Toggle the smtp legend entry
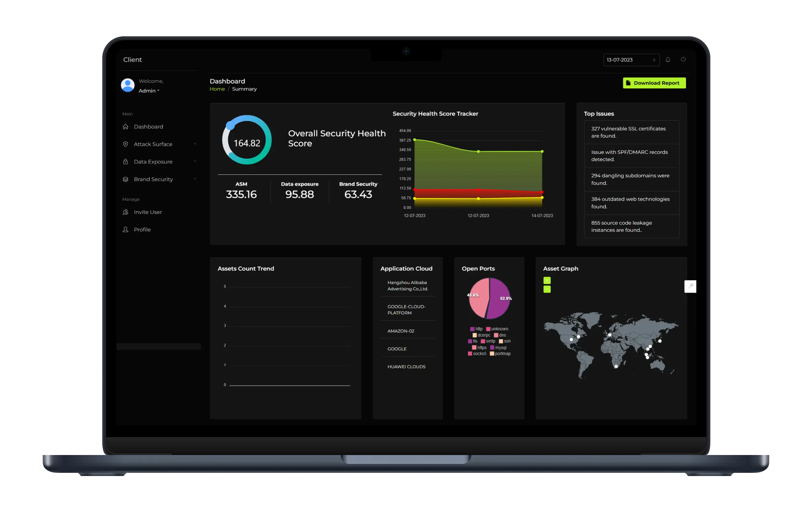Screen dimensions: 812x512 pos(488,341)
